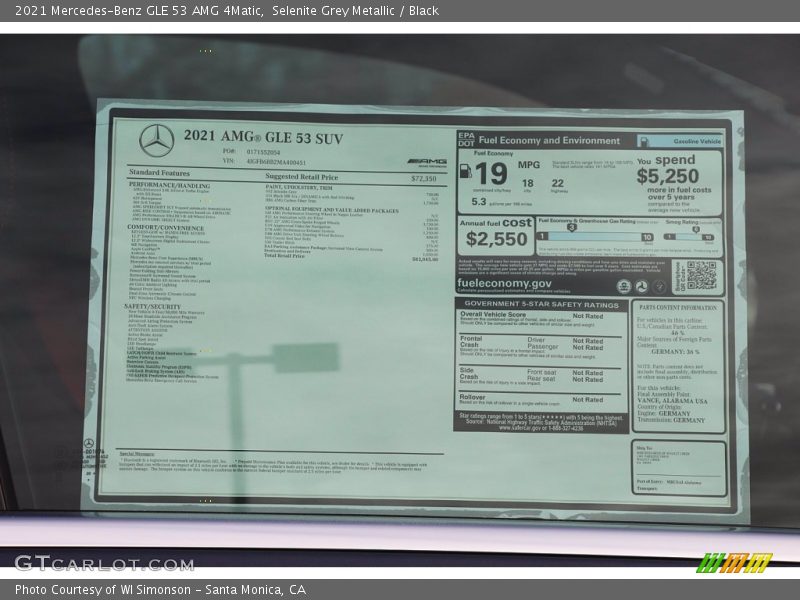Click the $2,550 annual fuel cost
The width and height of the screenshot is (800, 600).
point(496,239)
